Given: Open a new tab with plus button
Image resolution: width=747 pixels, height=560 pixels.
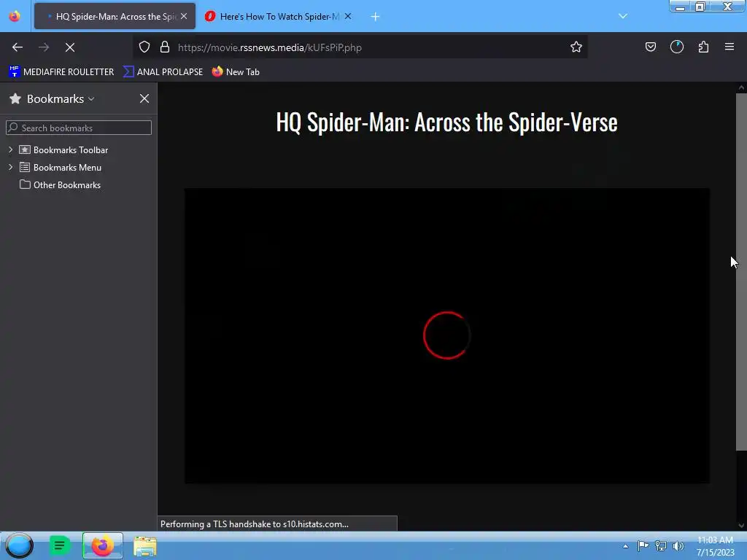Looking at the screenshot, I should click(376, 17).
